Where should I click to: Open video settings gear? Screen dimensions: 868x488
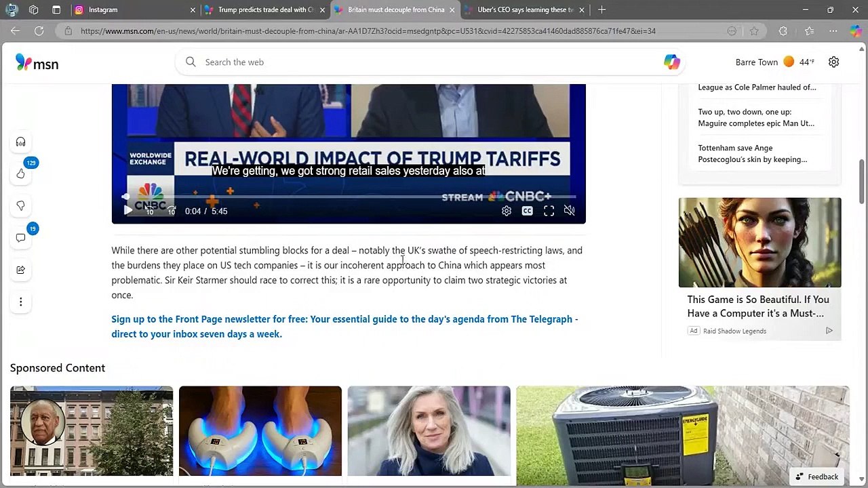pyautogui.click(x=506, y=211)
